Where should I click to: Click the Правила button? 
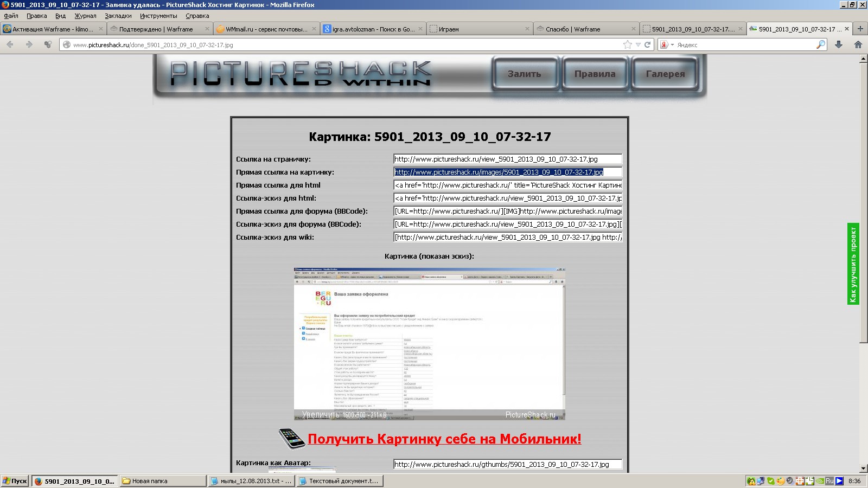[595, 74]
